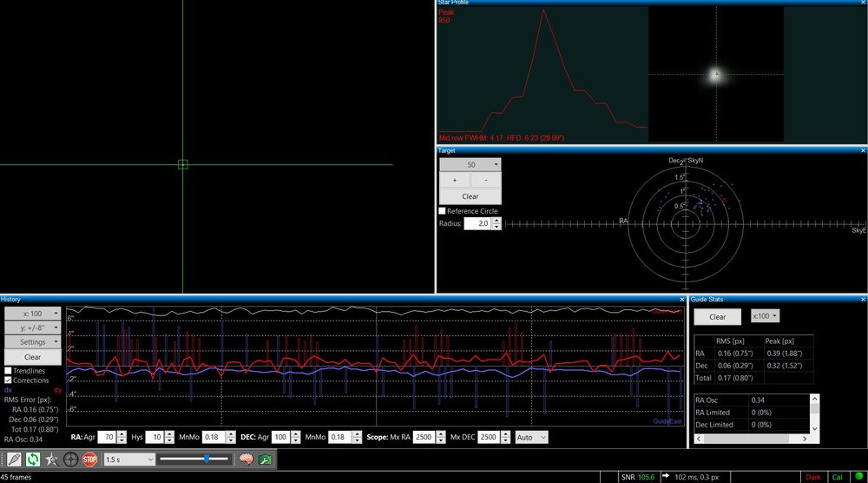Expand the History x: 100 scale dropdown
The height and width of the screenshot is (483, 868).
[32, 313]
